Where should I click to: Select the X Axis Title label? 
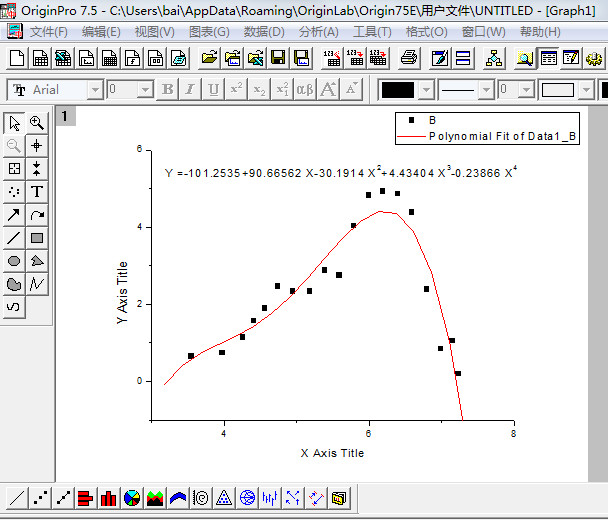coord(332,453)
